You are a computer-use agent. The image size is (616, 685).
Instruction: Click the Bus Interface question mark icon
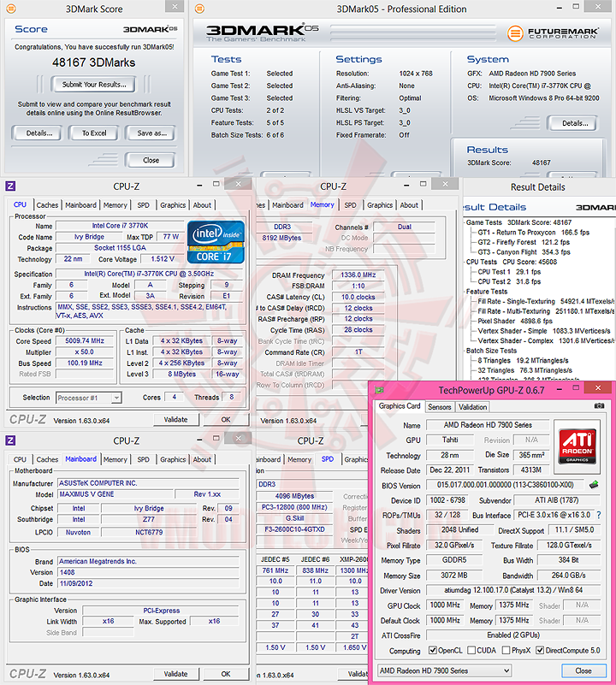599,515
